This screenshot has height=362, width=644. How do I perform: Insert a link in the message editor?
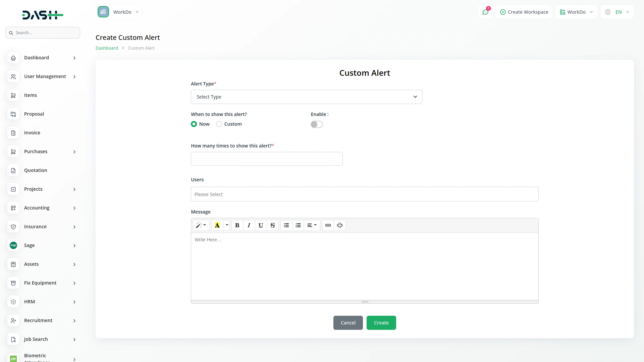click(328, 225)
